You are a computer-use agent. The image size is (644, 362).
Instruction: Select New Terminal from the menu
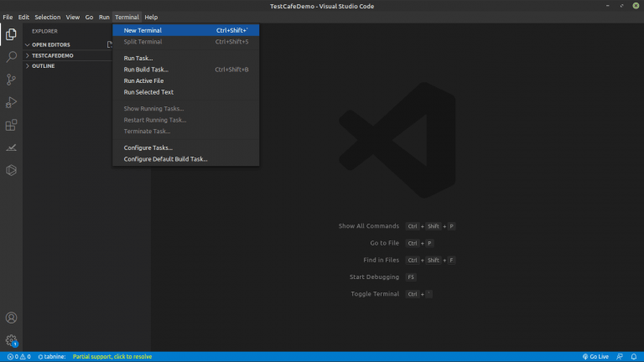(143, 30)
